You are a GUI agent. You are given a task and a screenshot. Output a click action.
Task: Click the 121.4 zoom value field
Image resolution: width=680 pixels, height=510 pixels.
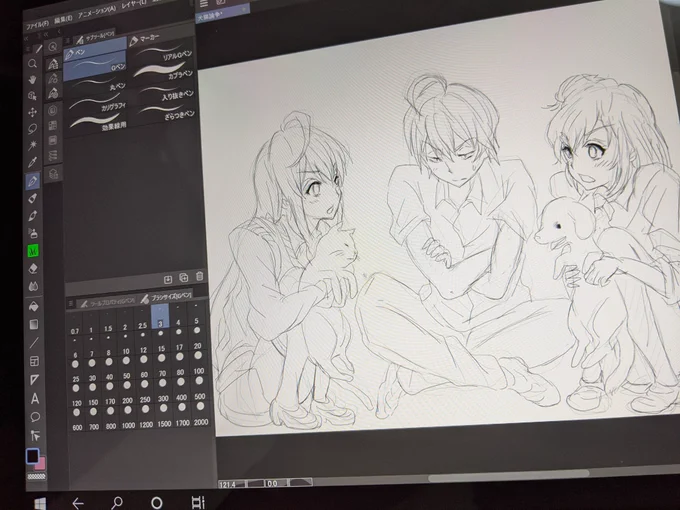pyautogui.click(x=230, y=484)
